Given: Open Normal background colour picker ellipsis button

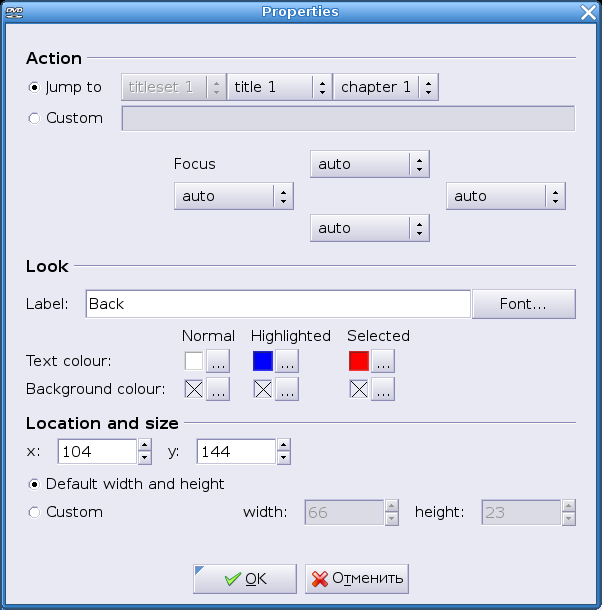Looking at the screenshot, I should point(217,389).
